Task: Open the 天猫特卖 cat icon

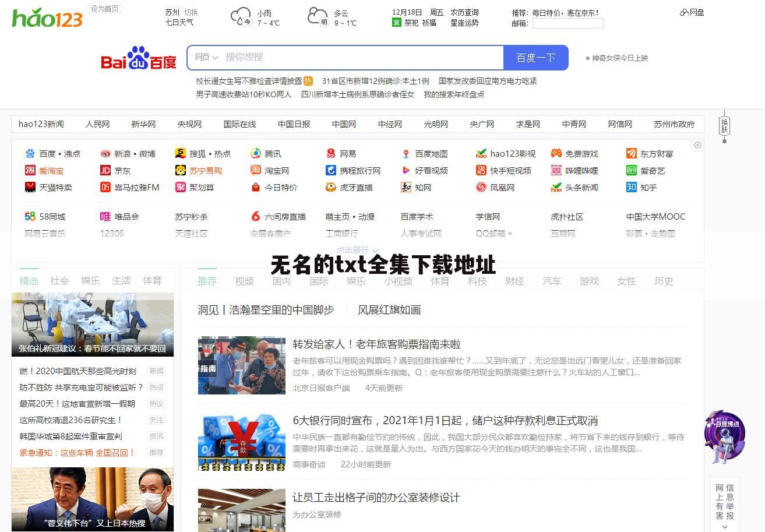Action: pos(30,188)
